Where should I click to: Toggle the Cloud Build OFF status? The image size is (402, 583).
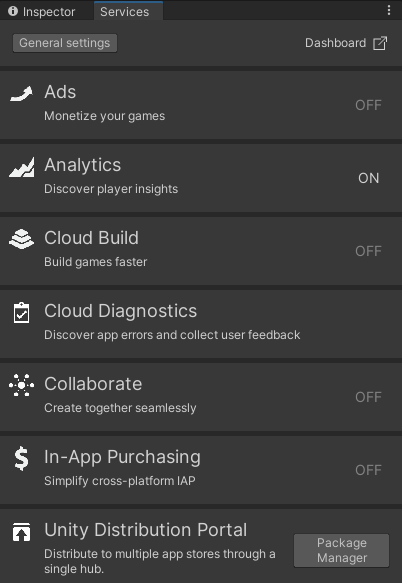[368, 251]
